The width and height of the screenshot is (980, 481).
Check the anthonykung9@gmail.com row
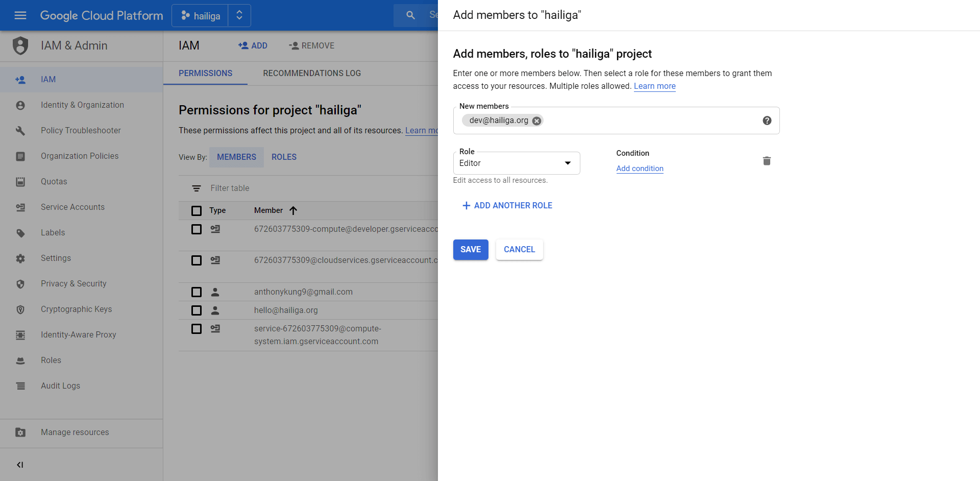(197, 292)
